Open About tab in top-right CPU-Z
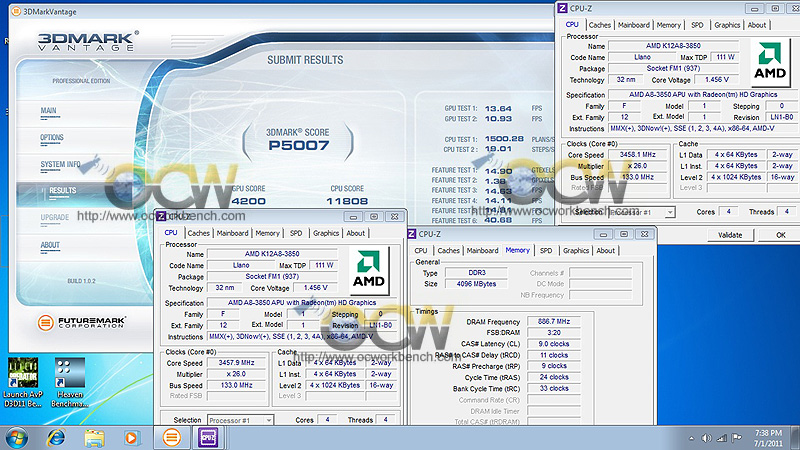The image size is (800, 450). coord(757,25)
